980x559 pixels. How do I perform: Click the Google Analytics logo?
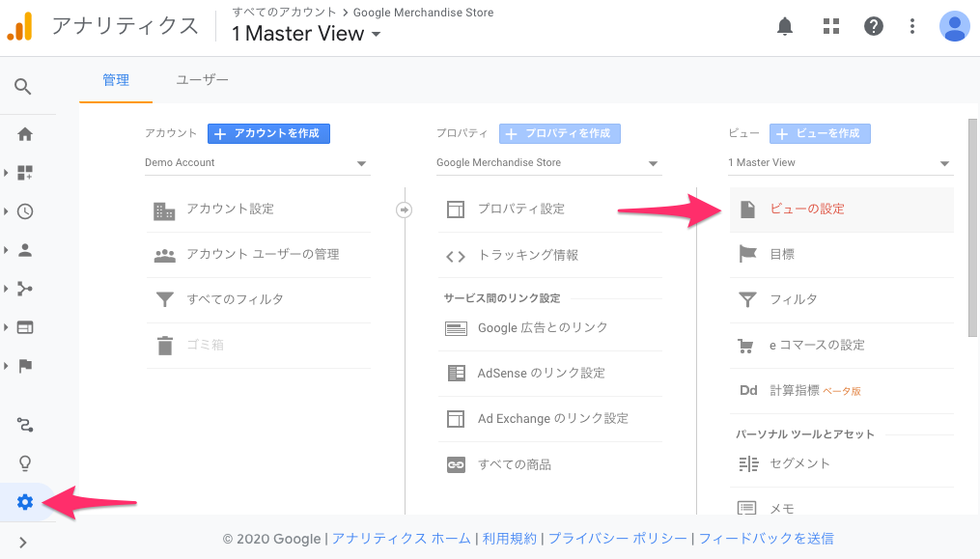click(19, 27)
